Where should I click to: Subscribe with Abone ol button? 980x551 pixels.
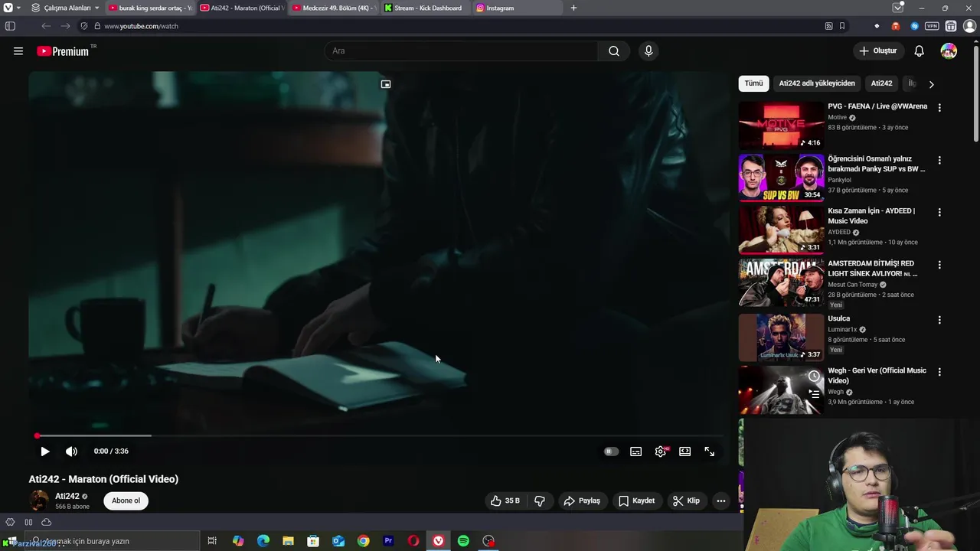coord(126,500)
